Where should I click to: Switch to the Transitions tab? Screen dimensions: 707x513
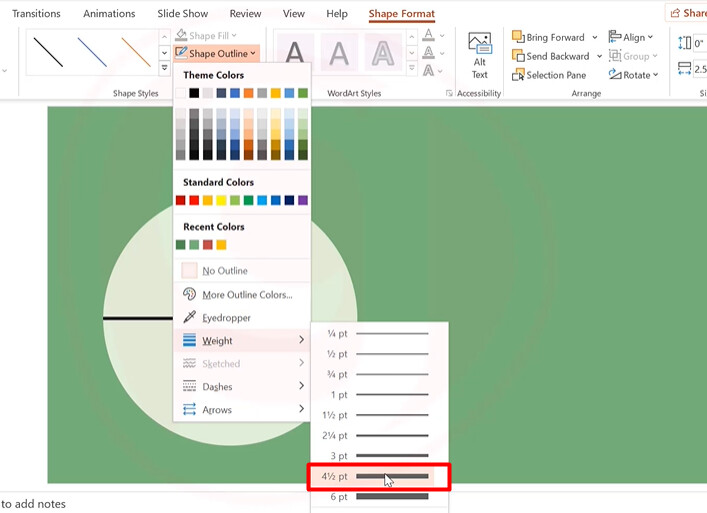pos(36,14)
